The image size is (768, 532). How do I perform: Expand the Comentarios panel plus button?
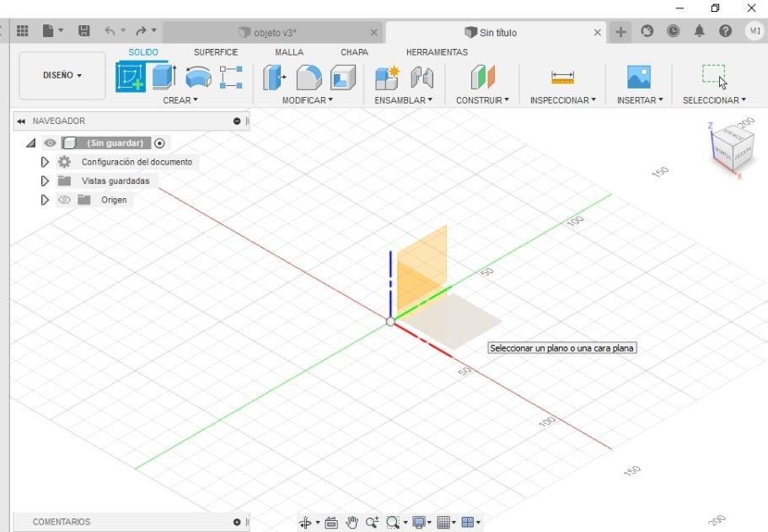tap(237, 522)
